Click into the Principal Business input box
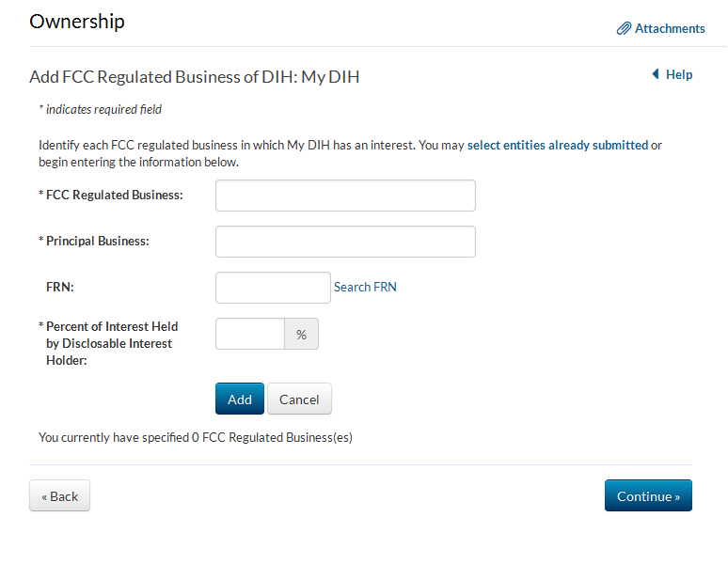 coord(345,242)
